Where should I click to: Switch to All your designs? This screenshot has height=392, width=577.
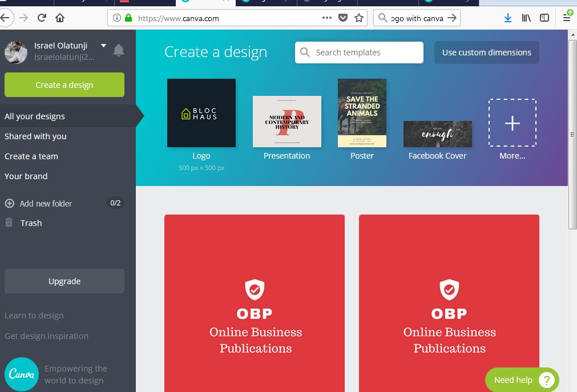[x=35, y=116]
